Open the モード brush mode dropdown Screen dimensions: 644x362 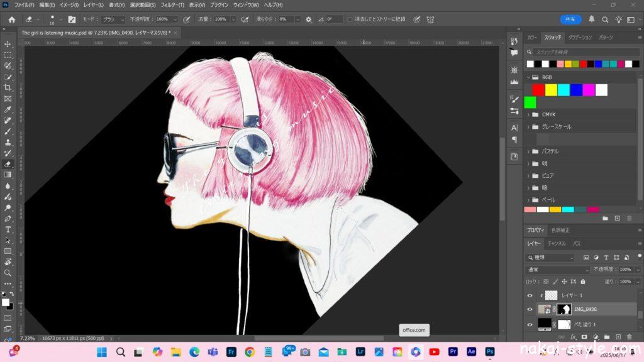[113, 19]
